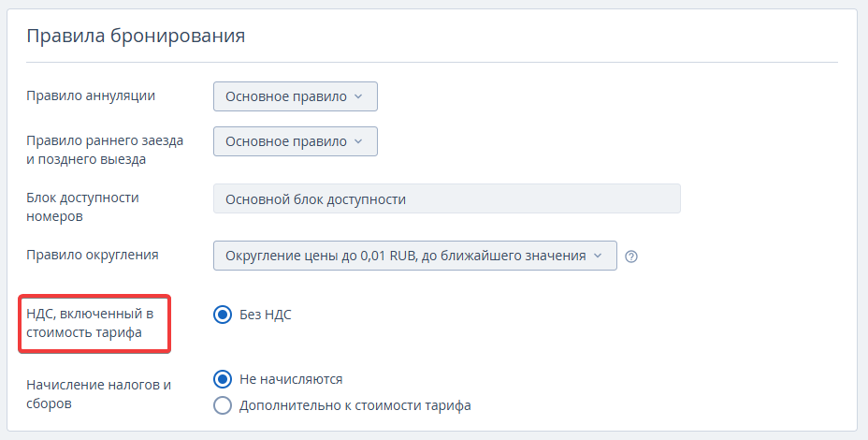Click the Правило округления label

(x=93, y=255)
